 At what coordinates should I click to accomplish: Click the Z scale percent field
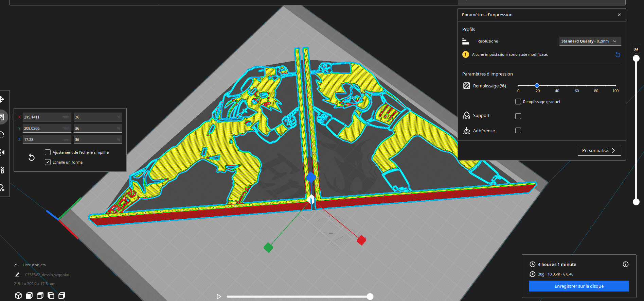[98, 139]
